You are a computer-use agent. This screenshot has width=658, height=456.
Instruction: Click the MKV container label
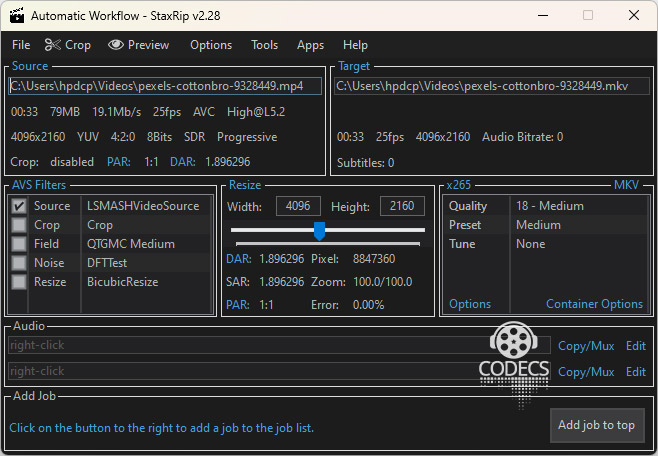click(626, 185)
